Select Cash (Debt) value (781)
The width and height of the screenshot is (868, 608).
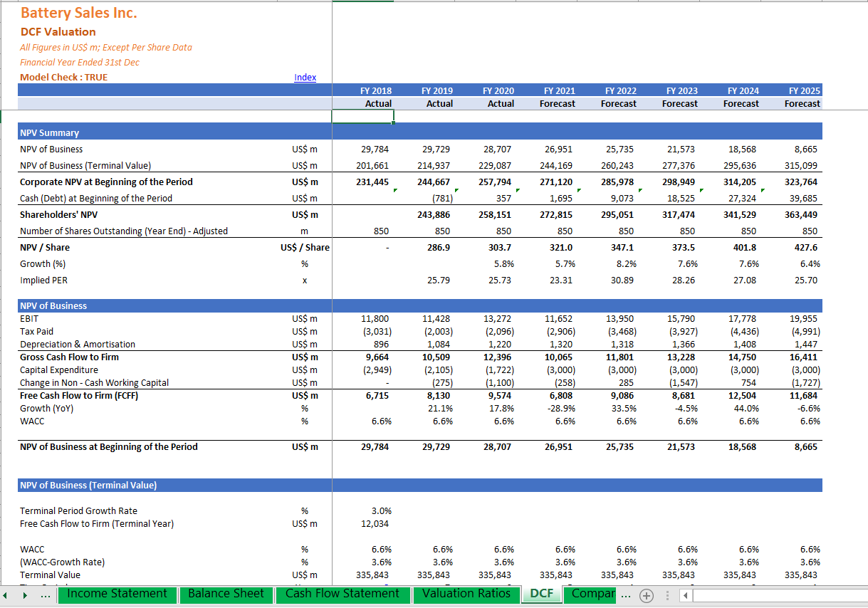(442, 199)
